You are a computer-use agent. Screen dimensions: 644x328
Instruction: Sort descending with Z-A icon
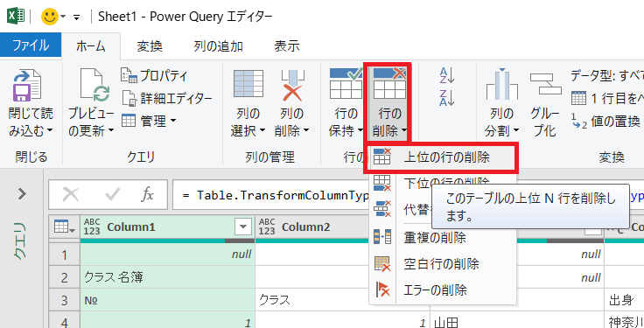(446, 98)
